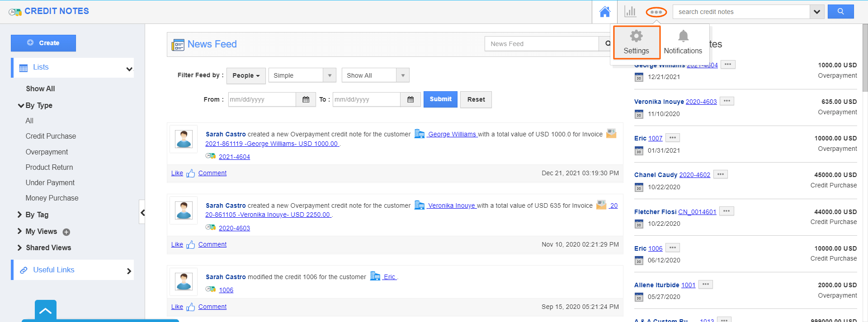
Task: Expand the By Tag section
Action: tap(20, 215)
